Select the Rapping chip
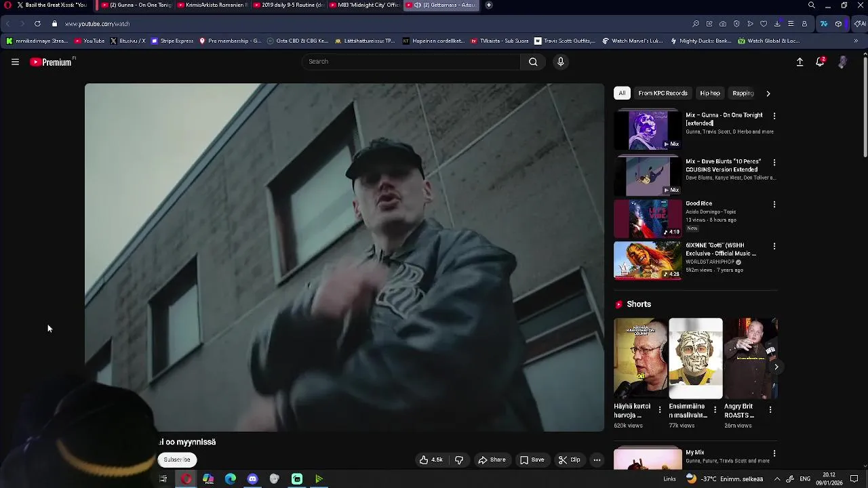Viewport: 868px width, 488px height. click(743, 93)
